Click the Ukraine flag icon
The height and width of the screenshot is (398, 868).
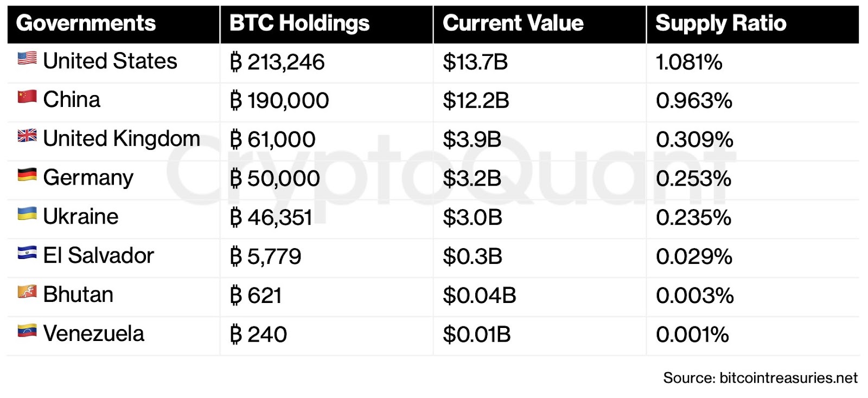(27, 214)
